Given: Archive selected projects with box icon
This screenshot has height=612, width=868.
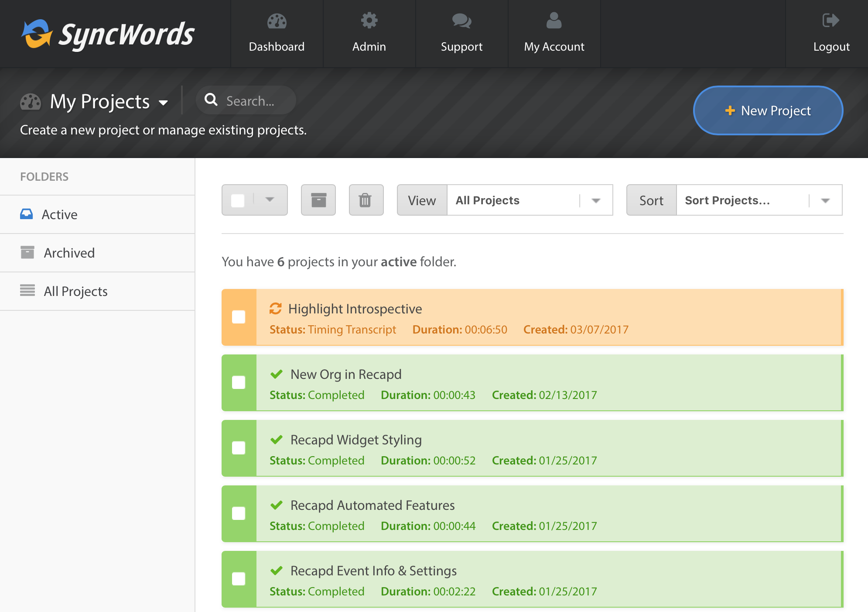Looking at the screenshot, I should click(318, 200).
